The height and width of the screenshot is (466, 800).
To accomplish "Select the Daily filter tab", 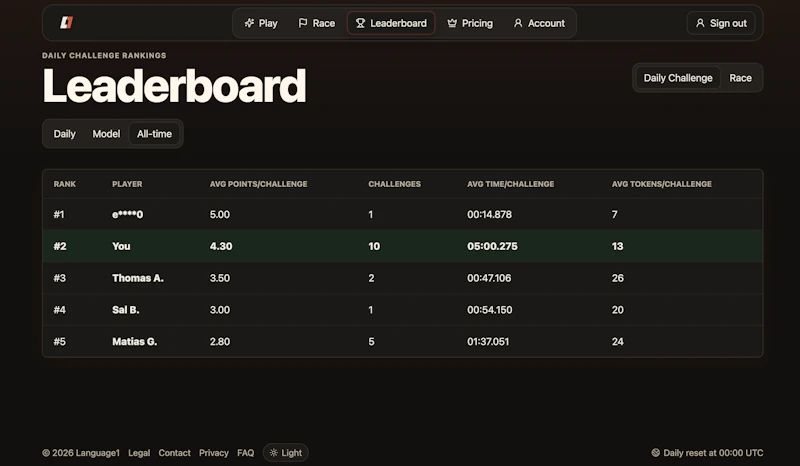I will point(64,134).
